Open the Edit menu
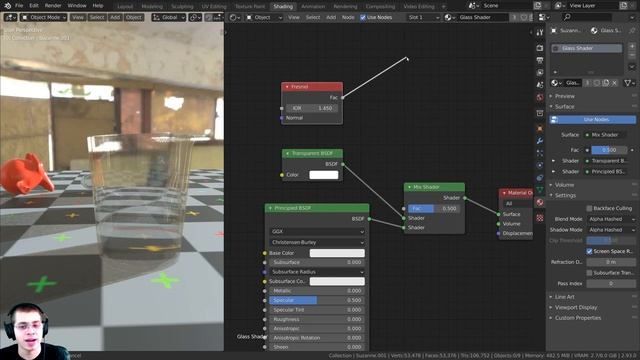 [x=34, y=6]
